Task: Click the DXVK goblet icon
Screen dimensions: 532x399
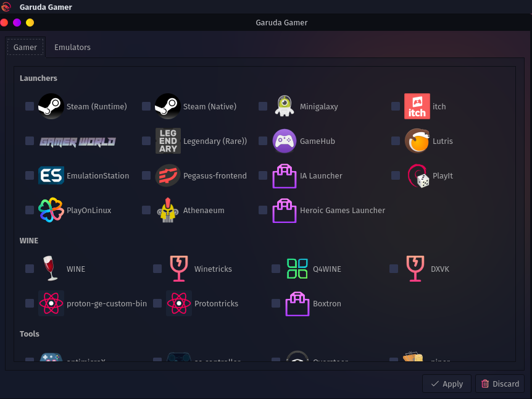Action: point(415,269)
